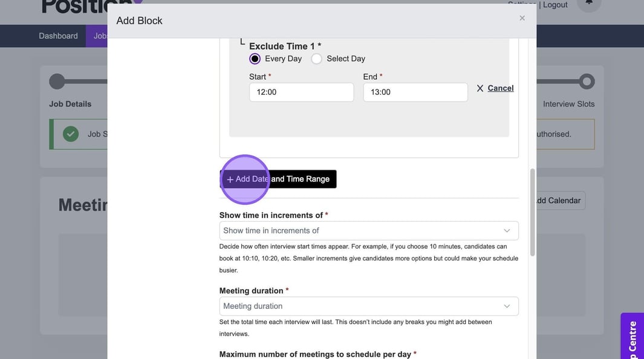Click the End time field showing 13:00
The height and width of the screenshot is (359, 644).
pos(415,92)
